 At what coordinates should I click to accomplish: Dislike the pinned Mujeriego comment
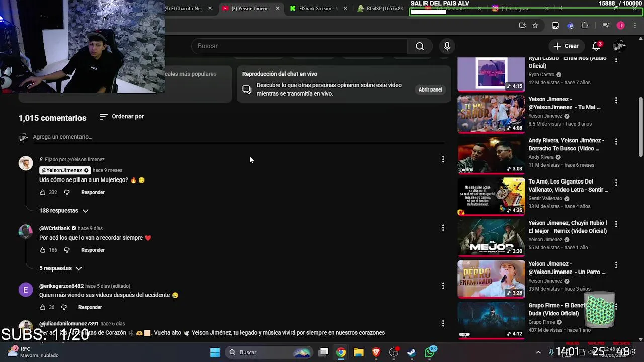coord(66,192)
